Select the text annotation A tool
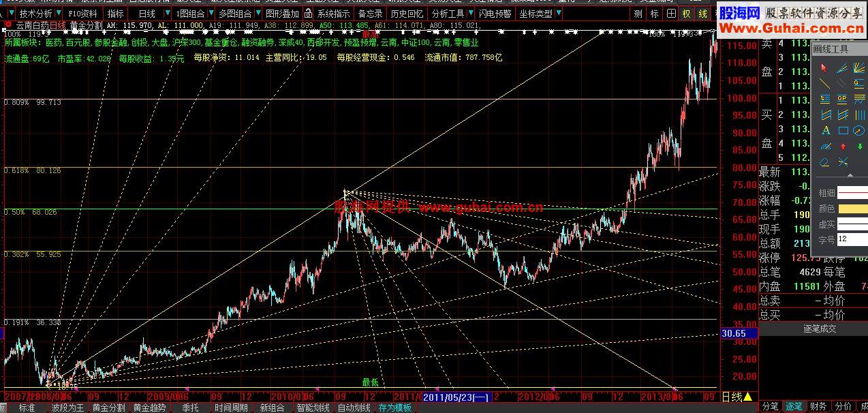868x413 pixels. pyautogui.click(x=826, y=130)
